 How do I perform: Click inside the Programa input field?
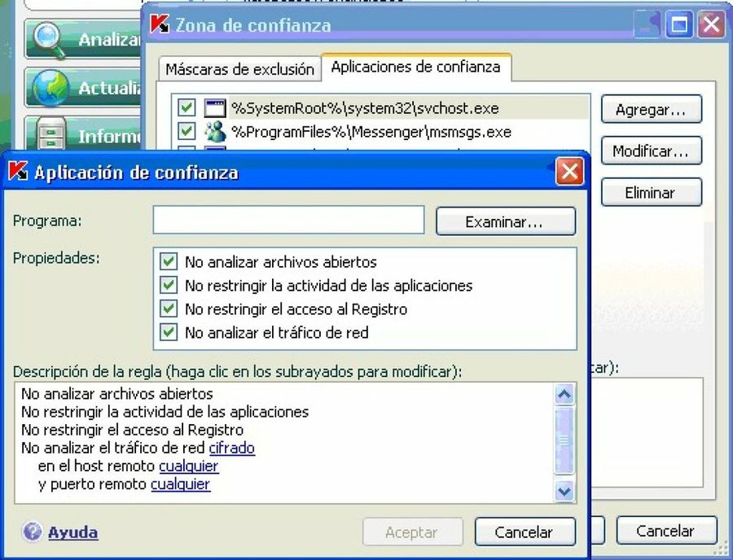pos(287,220)
